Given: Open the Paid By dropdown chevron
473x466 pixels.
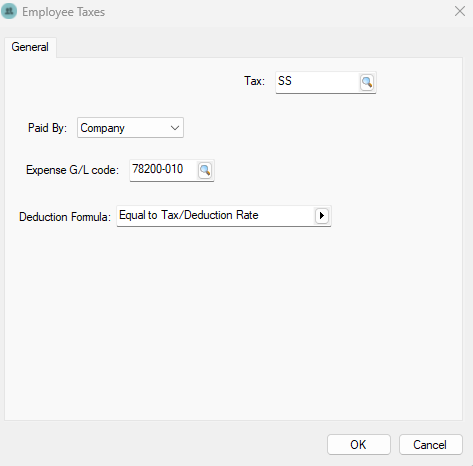Looking at the screenshot, I should [175, 128].
